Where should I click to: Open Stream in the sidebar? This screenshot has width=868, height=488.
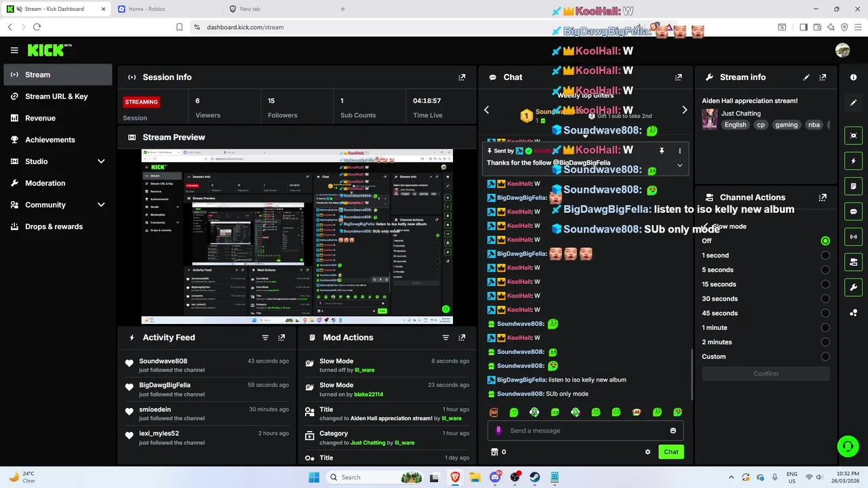tap(58, 75)
